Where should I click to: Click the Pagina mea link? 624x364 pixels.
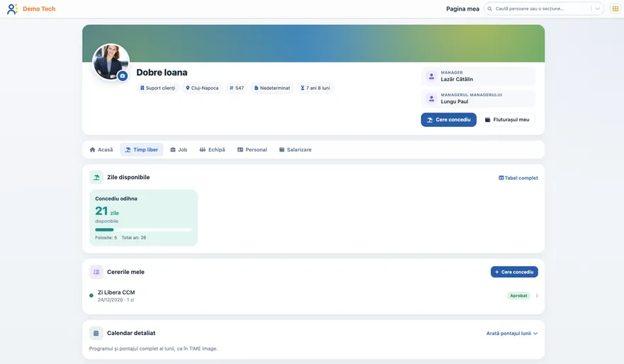(x=462, y=8)
